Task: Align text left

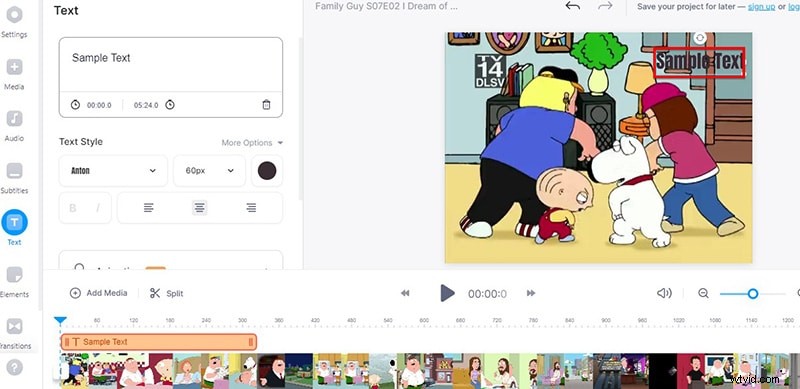Action: click(148, 208)
